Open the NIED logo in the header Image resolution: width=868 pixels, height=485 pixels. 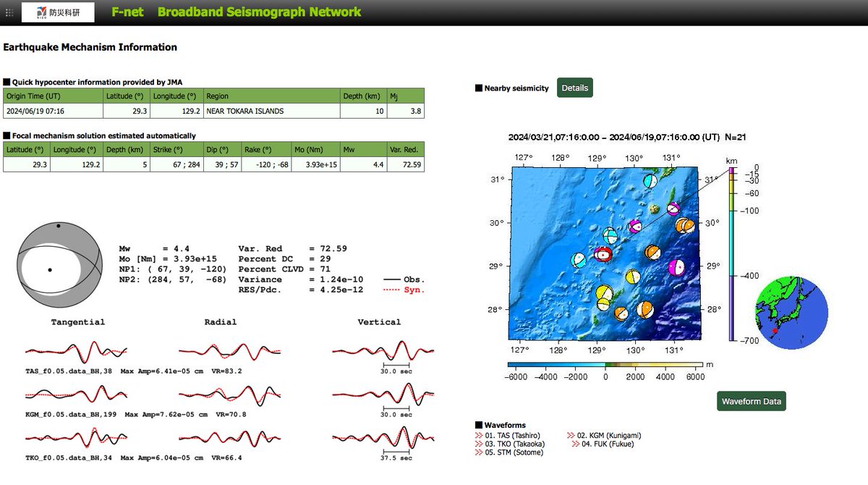click(57, 12)
